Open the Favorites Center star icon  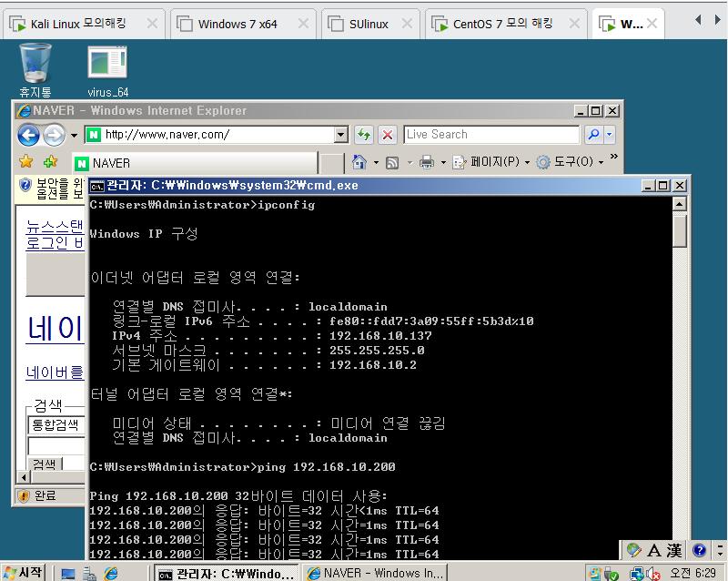click(26, 162)
